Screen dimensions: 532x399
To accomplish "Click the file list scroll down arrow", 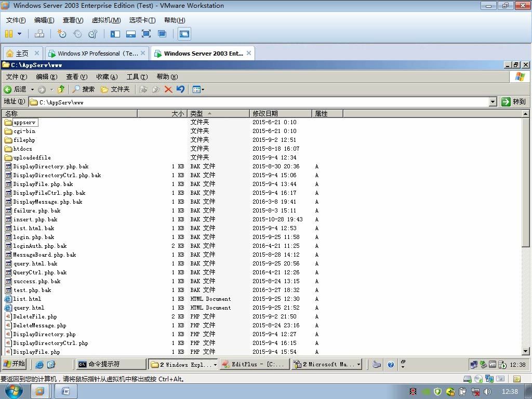I will click(525, 352).
